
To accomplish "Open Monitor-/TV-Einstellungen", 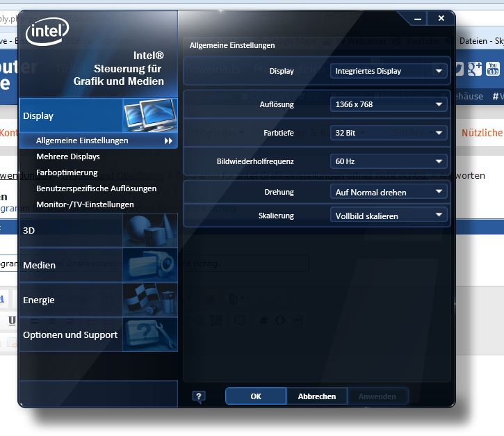I will point(85,204).
